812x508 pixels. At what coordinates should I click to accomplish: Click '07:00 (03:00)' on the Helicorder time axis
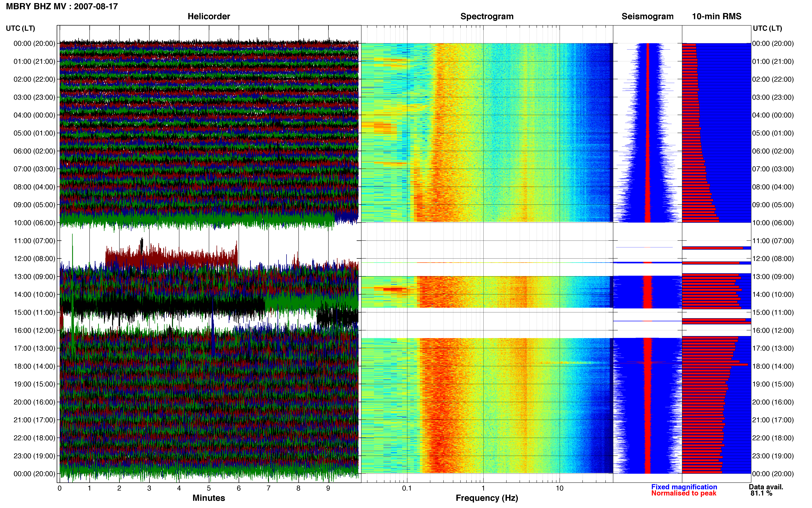(x=34, y=169)
